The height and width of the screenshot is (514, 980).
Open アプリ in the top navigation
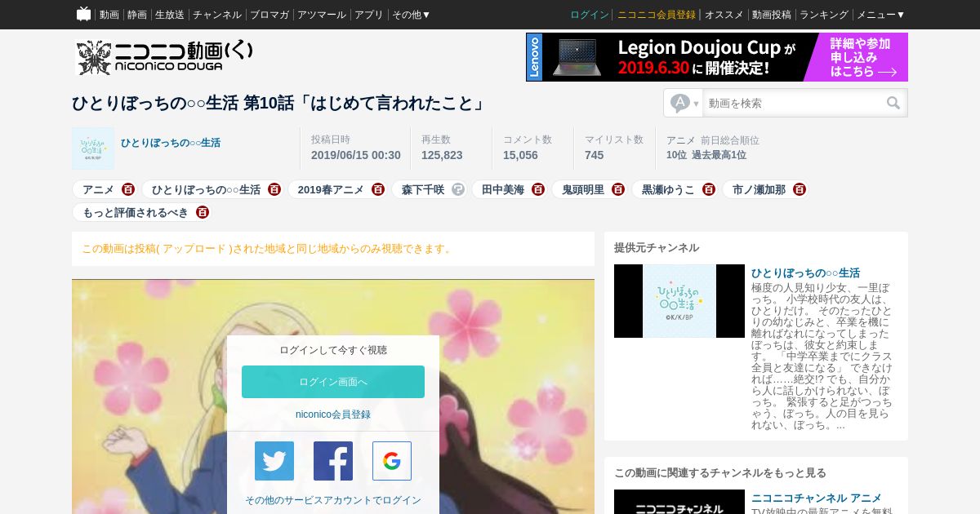point(369,15)
